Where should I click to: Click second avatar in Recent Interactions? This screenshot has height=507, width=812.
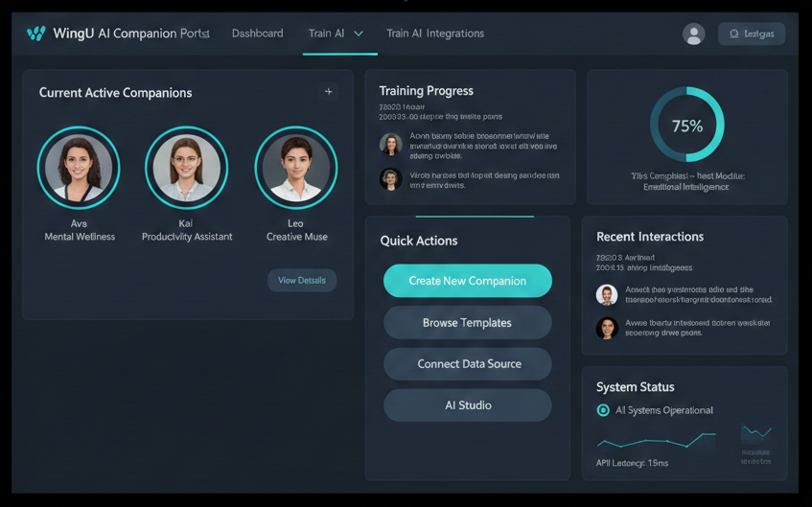(x=606, y=329)
